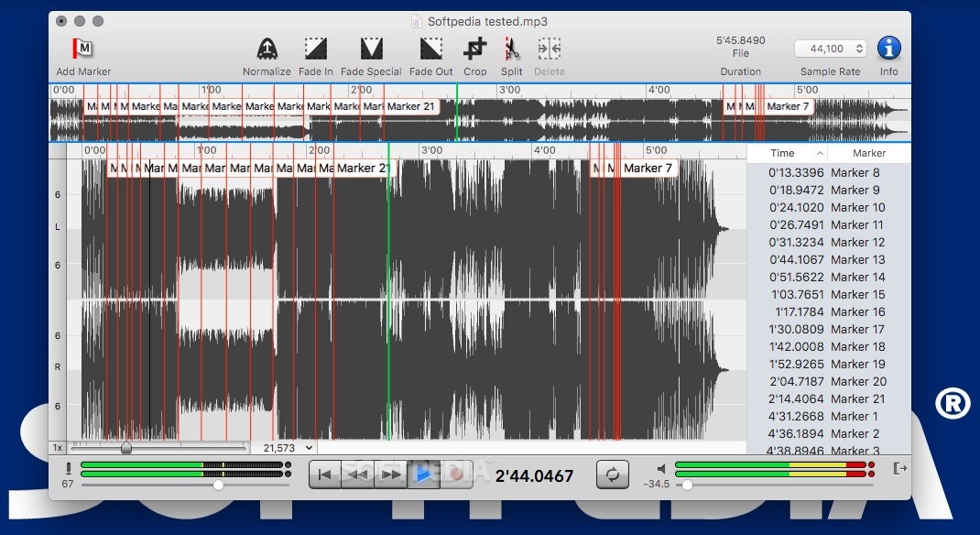The width and height of the screenshot is (980, 535).
Task: Click the microphone input level icon
Action: [68, 468]
